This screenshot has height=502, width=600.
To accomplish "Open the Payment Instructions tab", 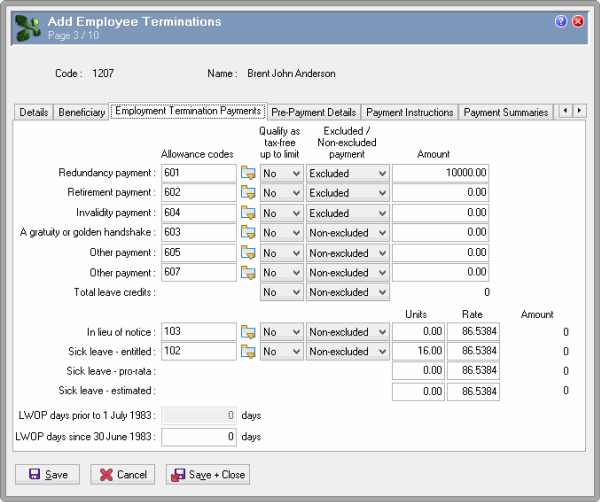I will 409,112.
